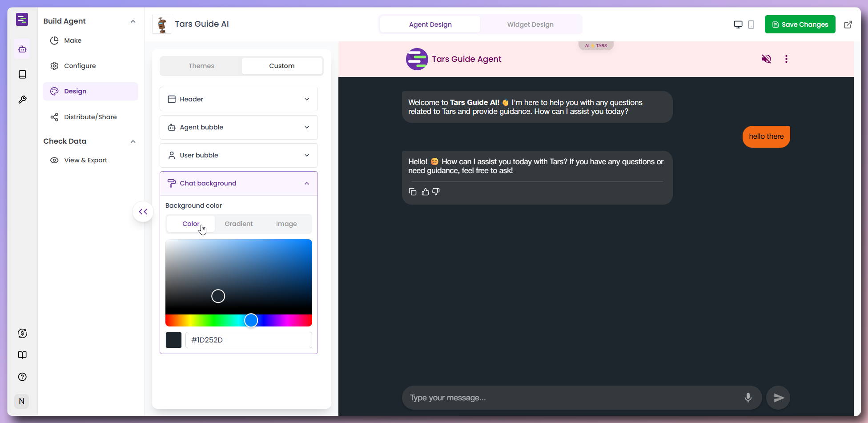
Task: Open the agent builder robot icon
Action: coord(22,49)
